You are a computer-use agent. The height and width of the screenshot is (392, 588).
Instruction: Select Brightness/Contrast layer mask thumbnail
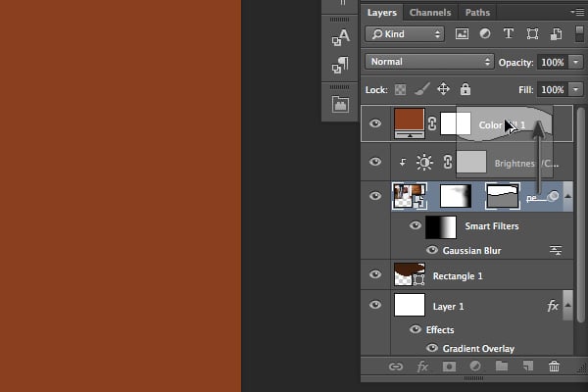471,162
